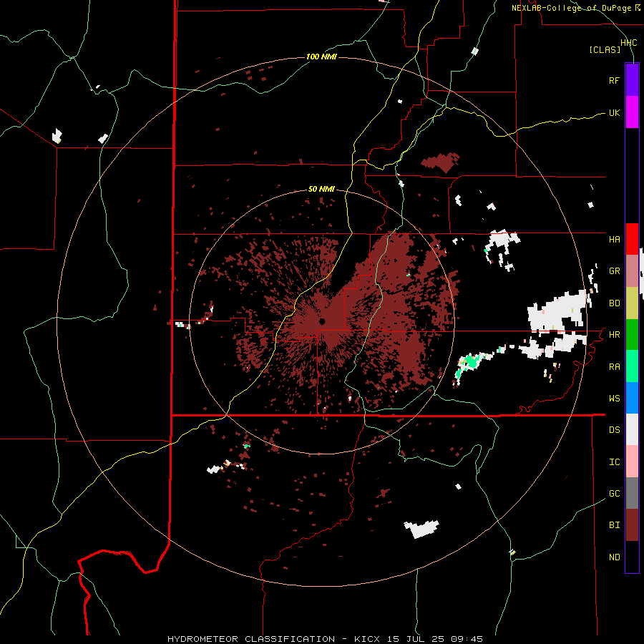Screen dimensions: 644x644
Task: Click the 'HHC' product code text
Action: click(x=628, y=43)
